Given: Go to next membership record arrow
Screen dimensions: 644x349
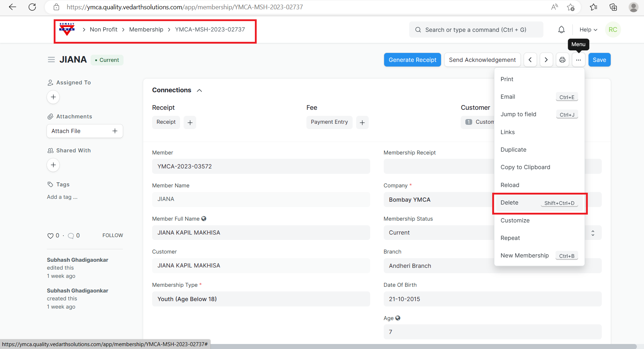Looking at the screenshot, I should tap(546, 60).
